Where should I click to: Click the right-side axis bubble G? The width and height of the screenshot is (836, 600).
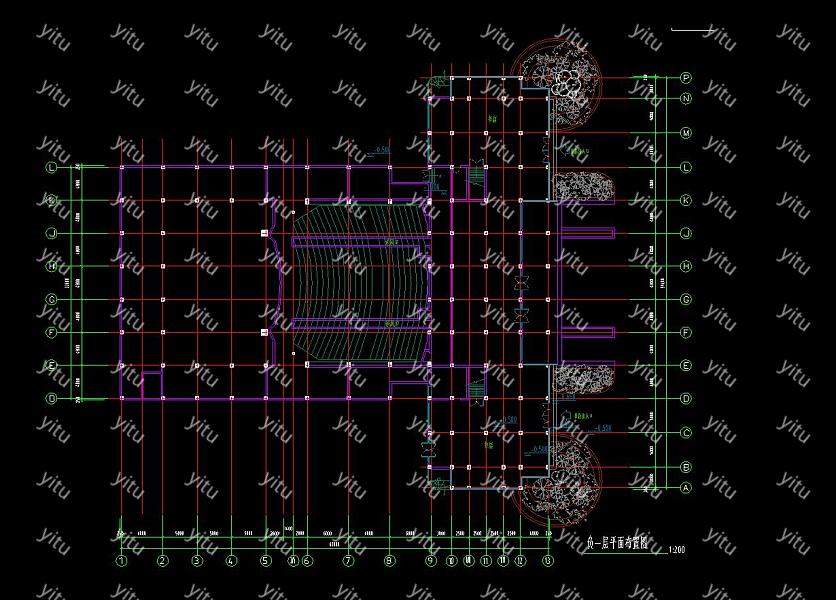point(686,299)
